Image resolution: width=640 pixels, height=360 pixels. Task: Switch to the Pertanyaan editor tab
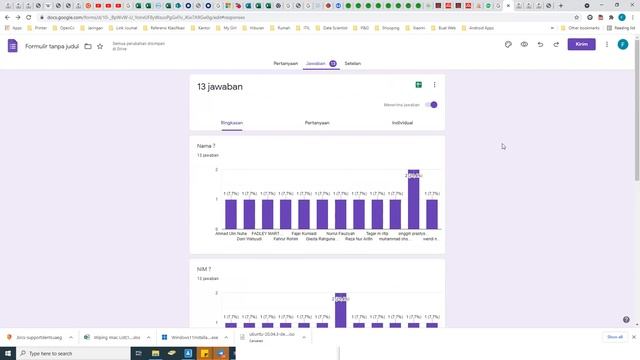coord(286,64)
